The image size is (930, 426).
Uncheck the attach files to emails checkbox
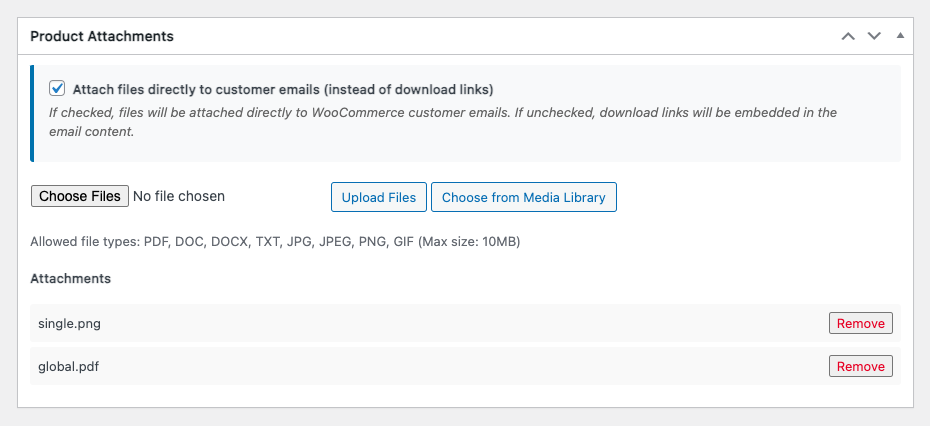(58, 88)
